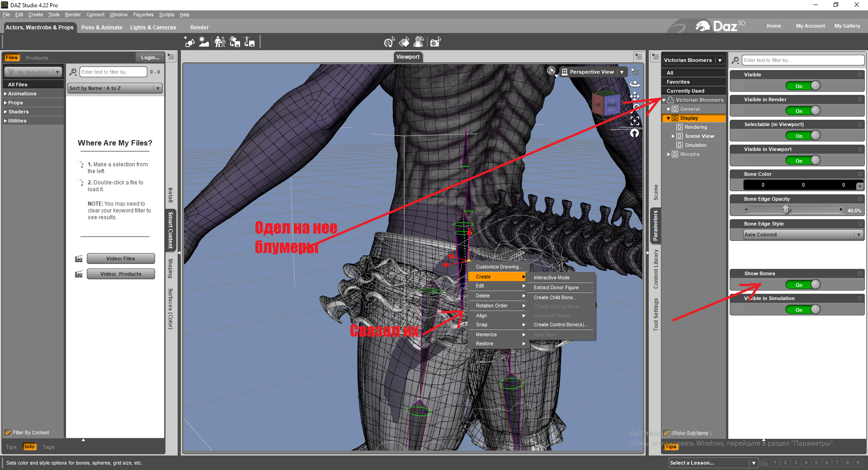Toggle the Show Bones switch
Screen dimensions: 868x470
802,285
